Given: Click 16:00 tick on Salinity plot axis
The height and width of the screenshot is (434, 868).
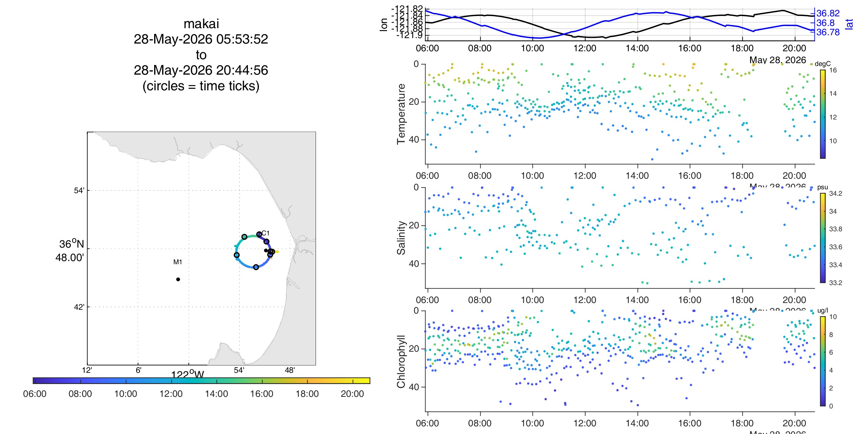Looking at the screenshot, I should pyautogui.click(x=690, y=300).
